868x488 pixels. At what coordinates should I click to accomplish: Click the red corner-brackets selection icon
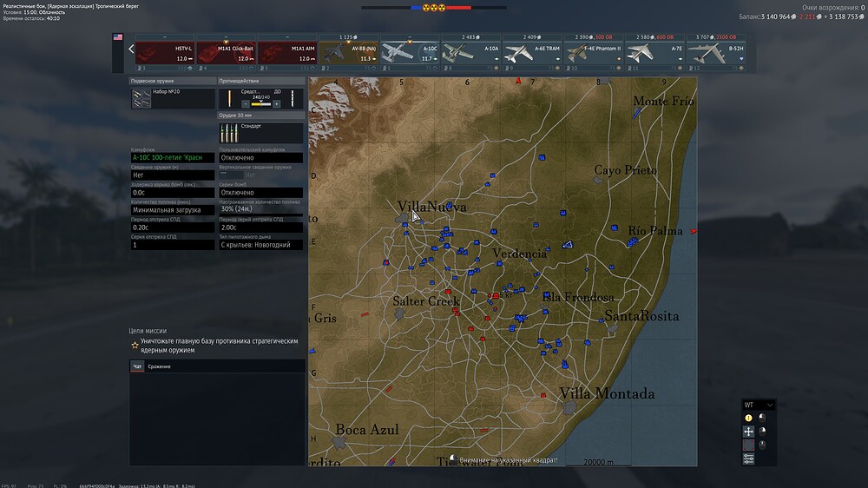[x=748, y=445]
